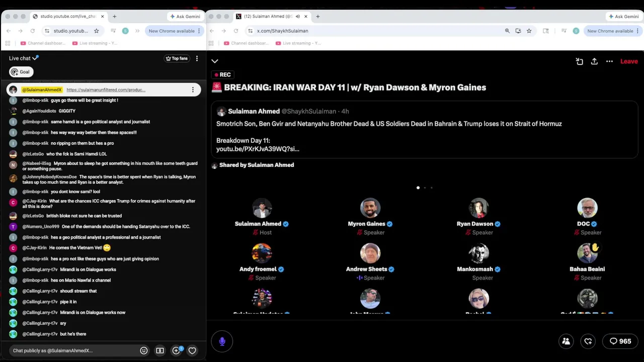The image size is (644, 362).
Task: Click the first pagination dot under the shared post
Action: pyautogui.click(x=418, y=188)
